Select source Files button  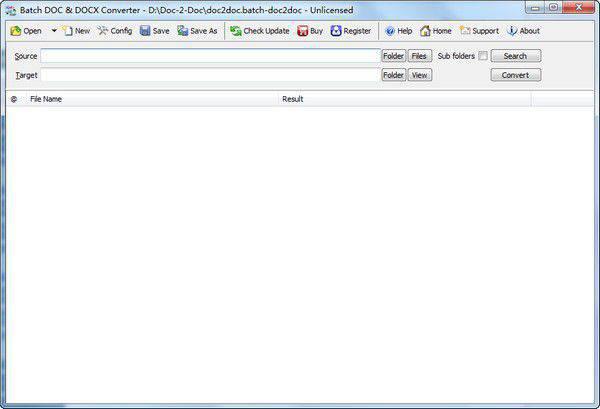[419, 56]
